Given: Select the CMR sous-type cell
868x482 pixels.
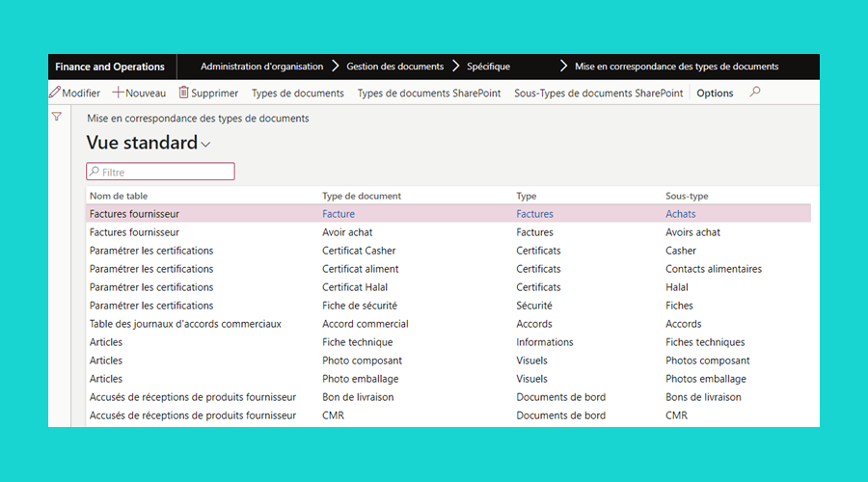Looking at the screenshot, I should click(676, 415).
